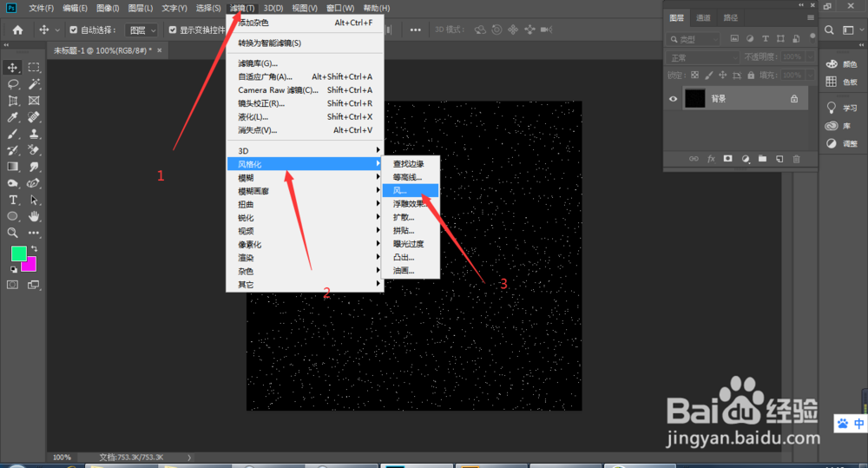The width and height of the screenshot is (868, 468).
Task: Change the screen mode
Action: pos(34,285)
